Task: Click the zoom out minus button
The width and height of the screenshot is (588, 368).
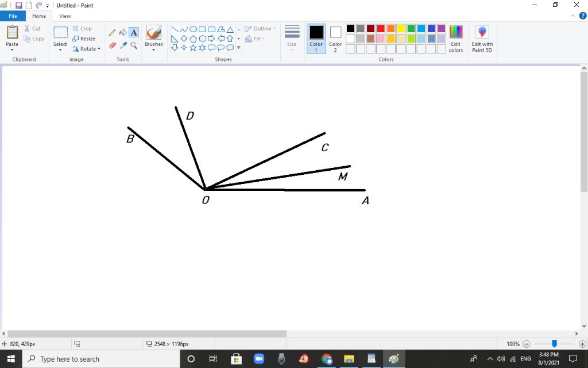Action: click(x=526, y=344)
